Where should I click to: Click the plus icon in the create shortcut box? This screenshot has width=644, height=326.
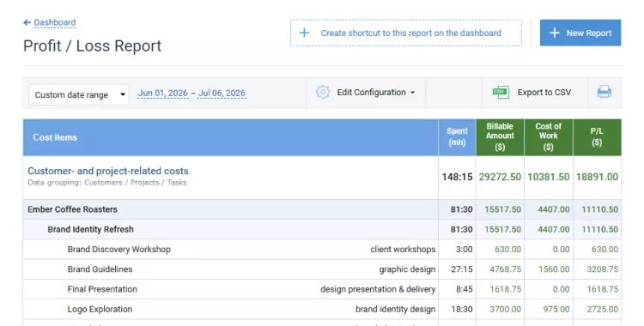click(304, 33)
